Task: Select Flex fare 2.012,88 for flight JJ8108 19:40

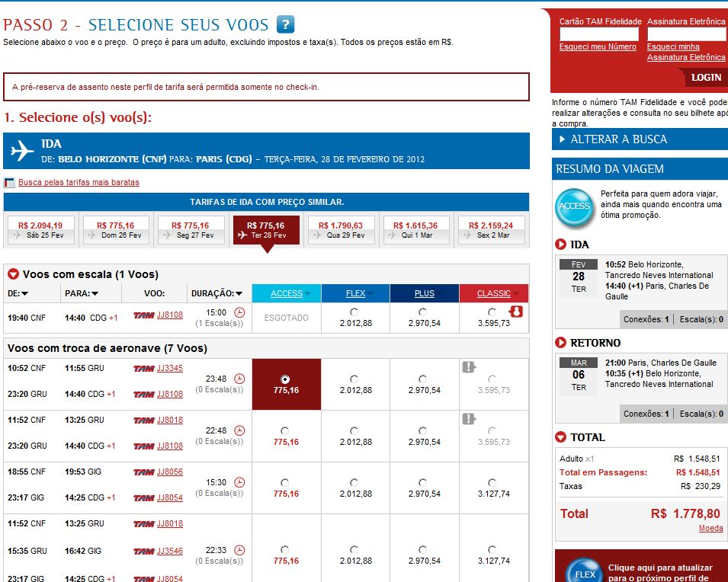Action: click(x=354, y=312)
